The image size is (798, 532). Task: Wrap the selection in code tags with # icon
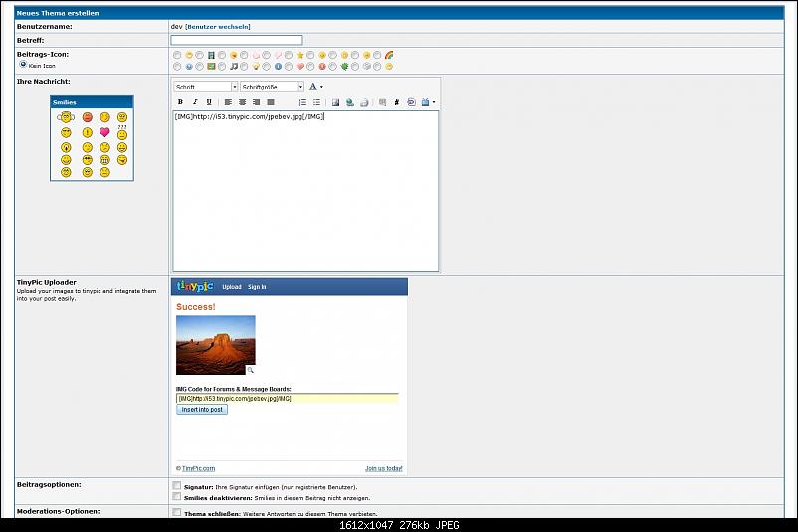[396, 102]
